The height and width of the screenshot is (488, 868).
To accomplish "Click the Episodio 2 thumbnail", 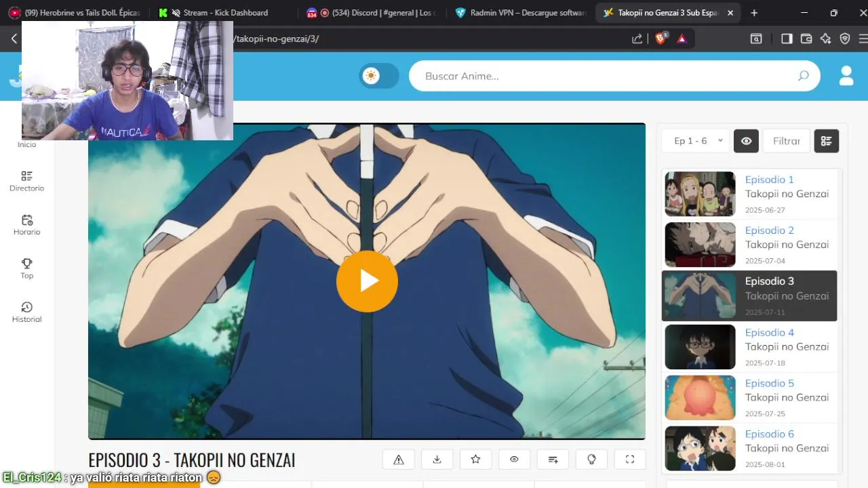I will tap(700, 245).
